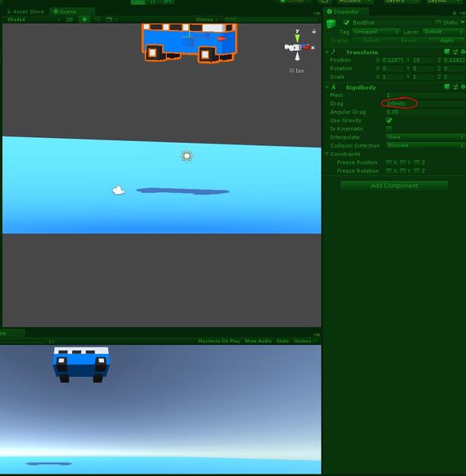Click the Rigidbody component icon

(x=334, y=87)
